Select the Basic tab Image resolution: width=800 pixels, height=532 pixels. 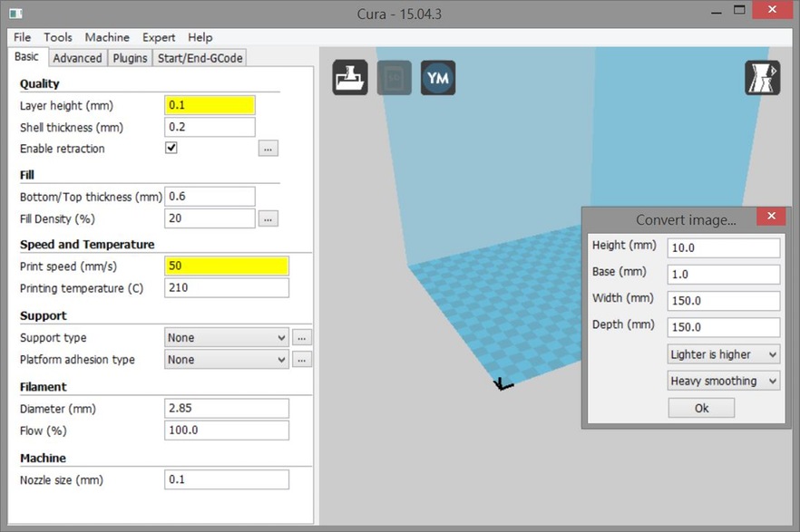(26, 56)
